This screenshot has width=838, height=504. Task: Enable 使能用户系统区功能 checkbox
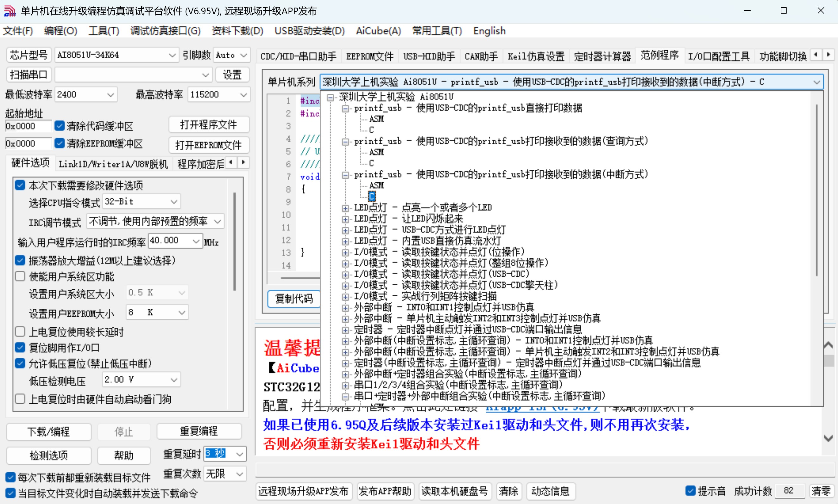(x=20, y=276)
